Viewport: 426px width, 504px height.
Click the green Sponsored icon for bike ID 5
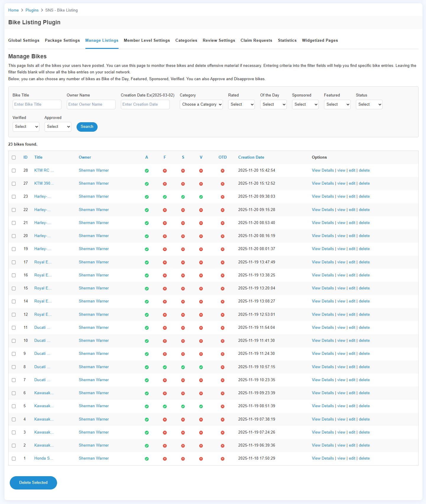(x=183, y=406)
